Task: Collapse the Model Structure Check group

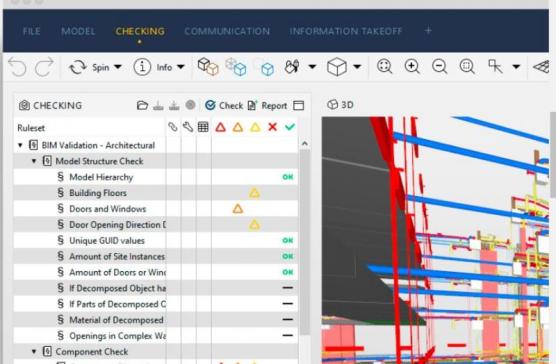Action: 34,161
